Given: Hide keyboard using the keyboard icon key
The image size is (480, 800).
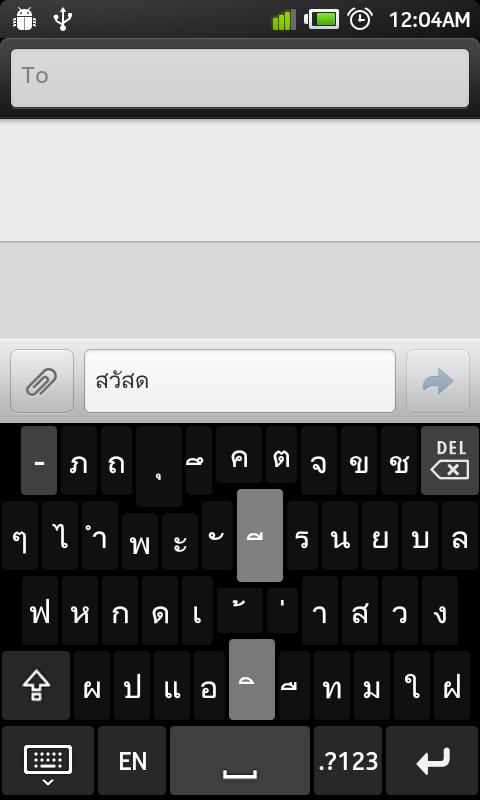Looking at the screenshot, I should 48,761.
